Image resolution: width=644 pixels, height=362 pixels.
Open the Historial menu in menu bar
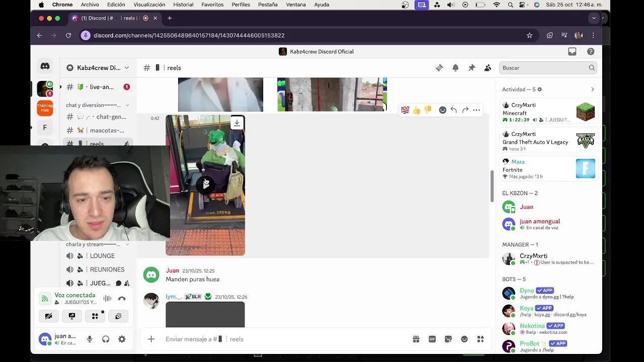point(183,5)
